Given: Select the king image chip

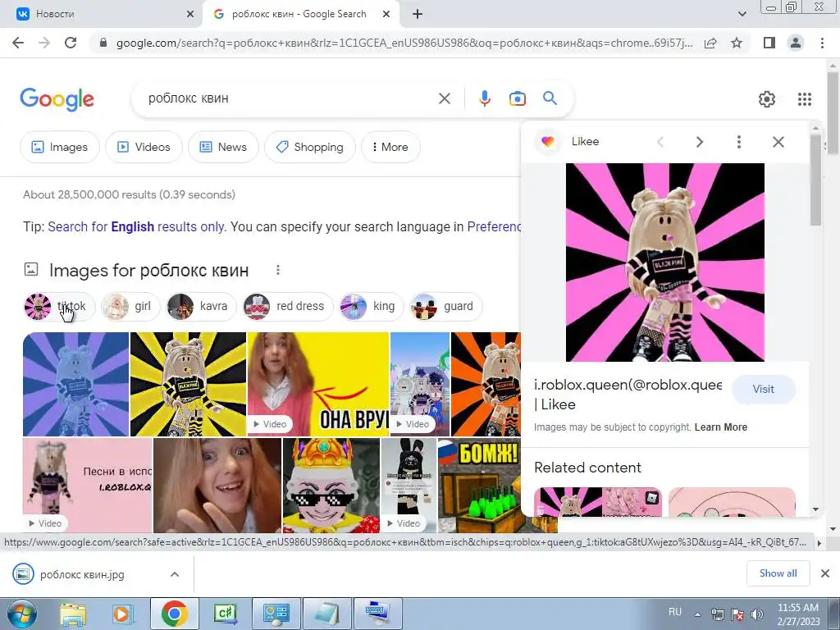Looking at the screenshot, I should (371, 307).
